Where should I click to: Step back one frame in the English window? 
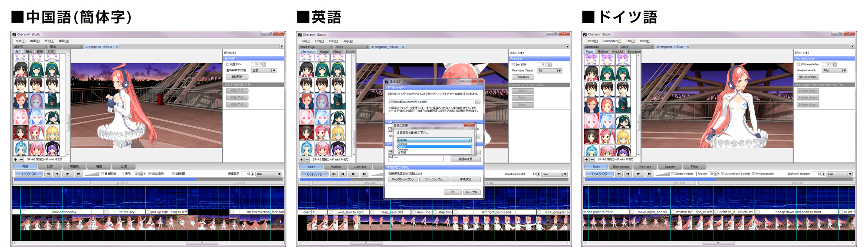coord(343,174)
